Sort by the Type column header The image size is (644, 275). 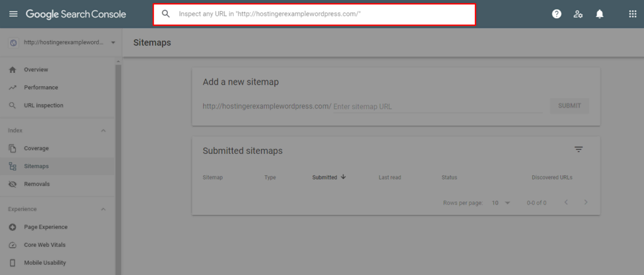click(x=270, y=178)
